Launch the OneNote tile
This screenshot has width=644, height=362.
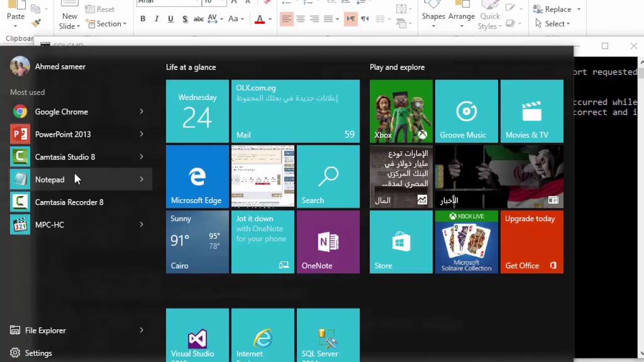(x=328, y=242)
